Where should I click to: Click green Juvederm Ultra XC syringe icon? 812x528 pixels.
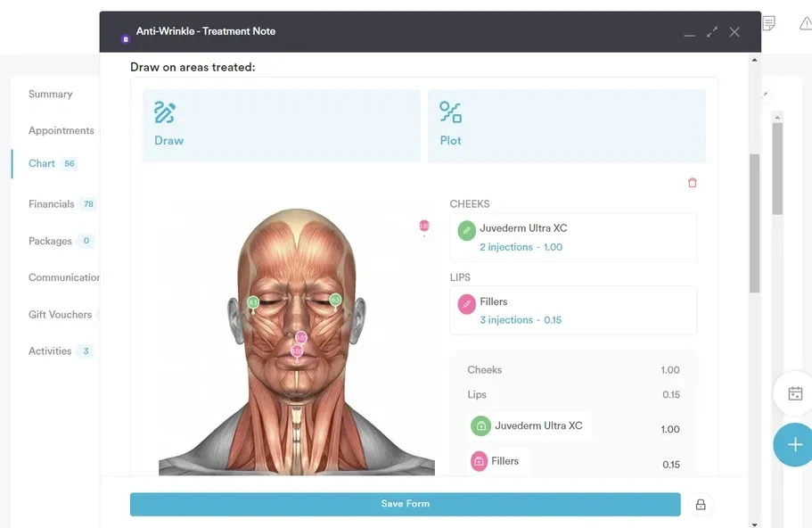pyautogui.click(x=467, y=231)
